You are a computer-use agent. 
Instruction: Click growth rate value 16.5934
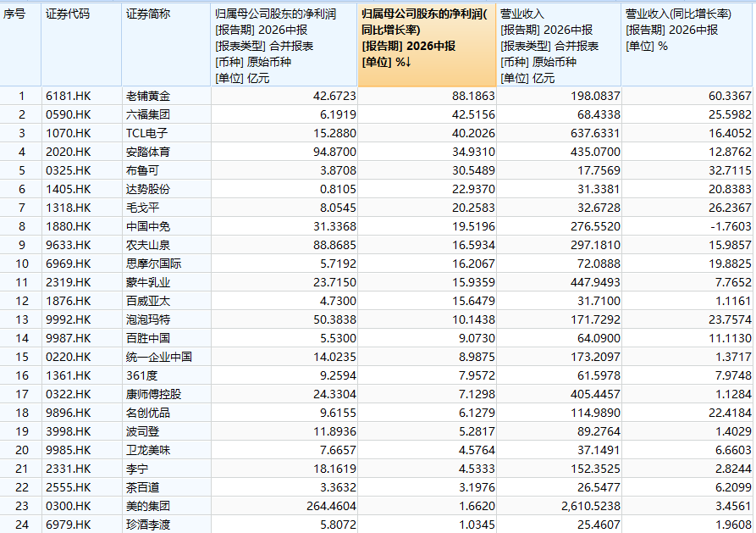coord(473,245)
